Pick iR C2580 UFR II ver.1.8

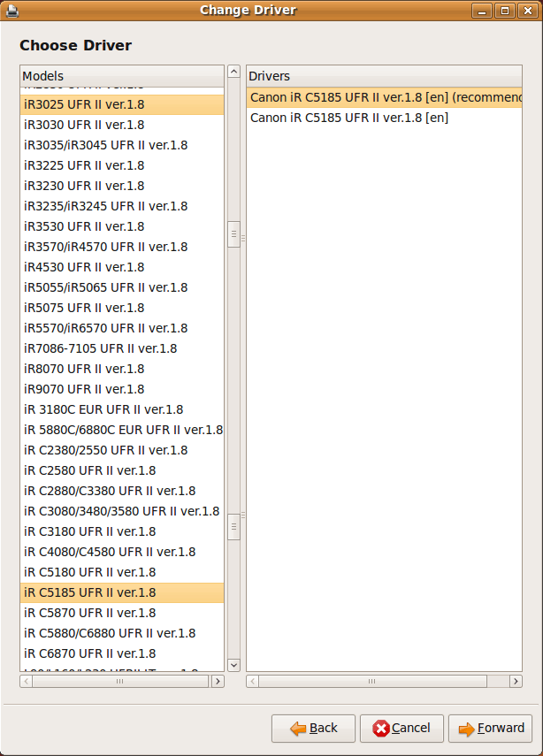click(x=122, y=470)
